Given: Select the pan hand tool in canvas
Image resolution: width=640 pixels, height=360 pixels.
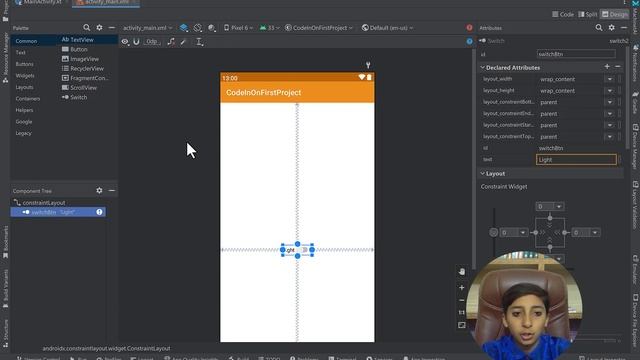Looking at the screenshot, I should pyautogui.click(x=462, y=271).
